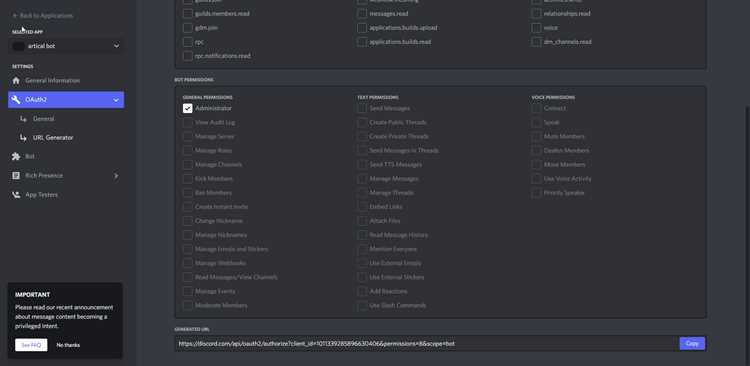
Task: Select URL Generator in sidebar
Action: point(53,138)
